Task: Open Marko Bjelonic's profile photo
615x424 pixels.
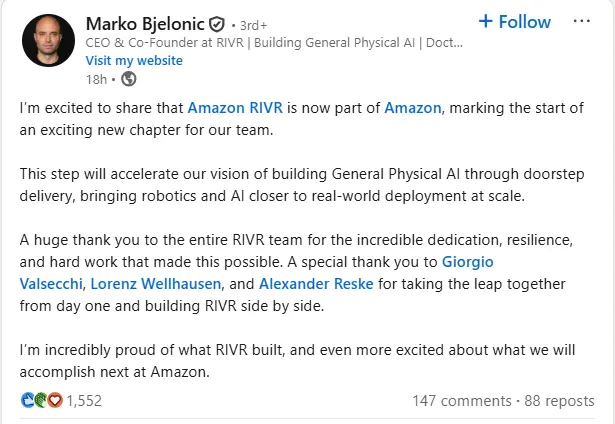Action: click(49, 47)
